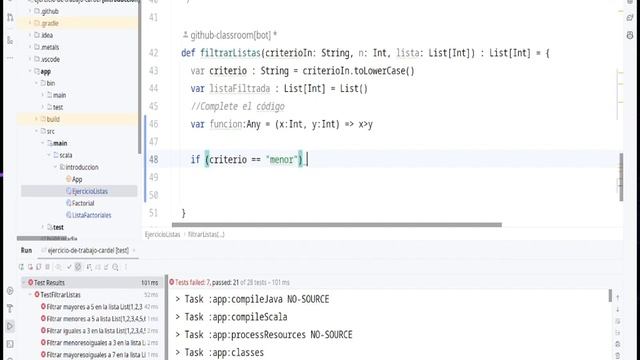Expand the .gradle folder
This screenshot has width=640, height=360.
30,23
